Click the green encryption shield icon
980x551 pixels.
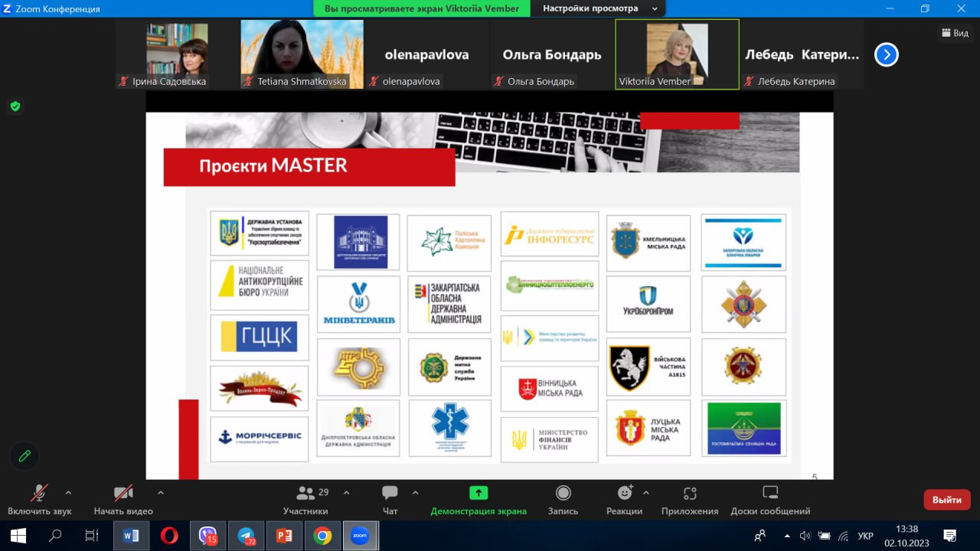[x=15, y=106]
